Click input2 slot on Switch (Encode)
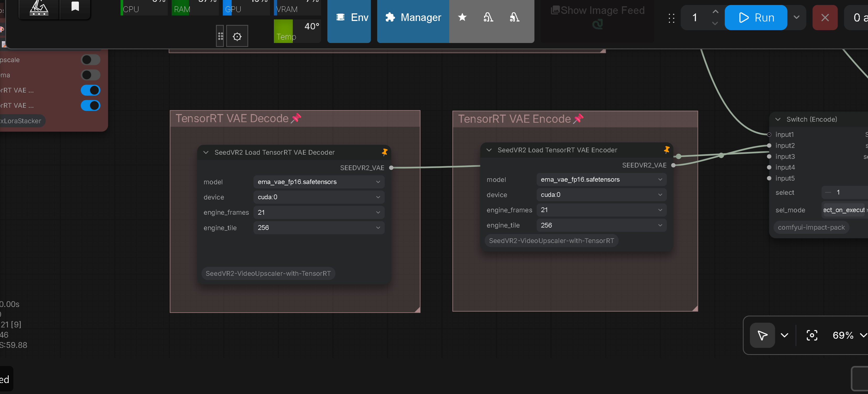Image resolution: width=868 pixels, height=394 pixels. pyautogui.click(x=769, y=145)
